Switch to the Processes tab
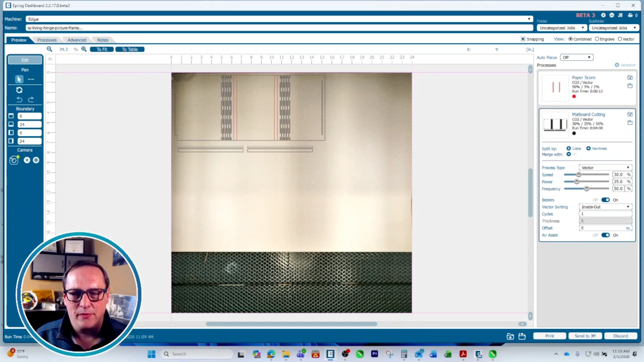Image resolution: width=644 pixels, height=362 pixels. [x=47, y=40]
